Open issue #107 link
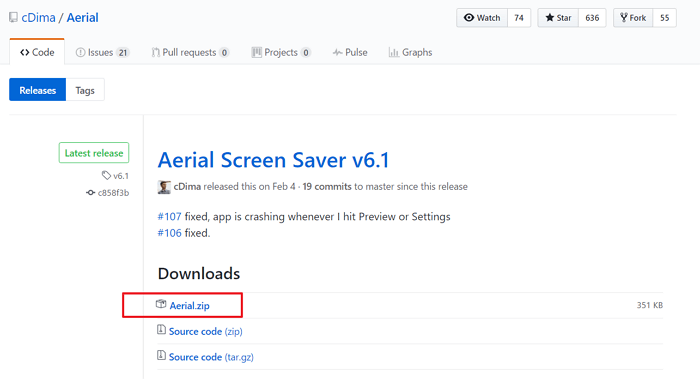Viewport: 700px width, 379px height. [x=170, y=217]
